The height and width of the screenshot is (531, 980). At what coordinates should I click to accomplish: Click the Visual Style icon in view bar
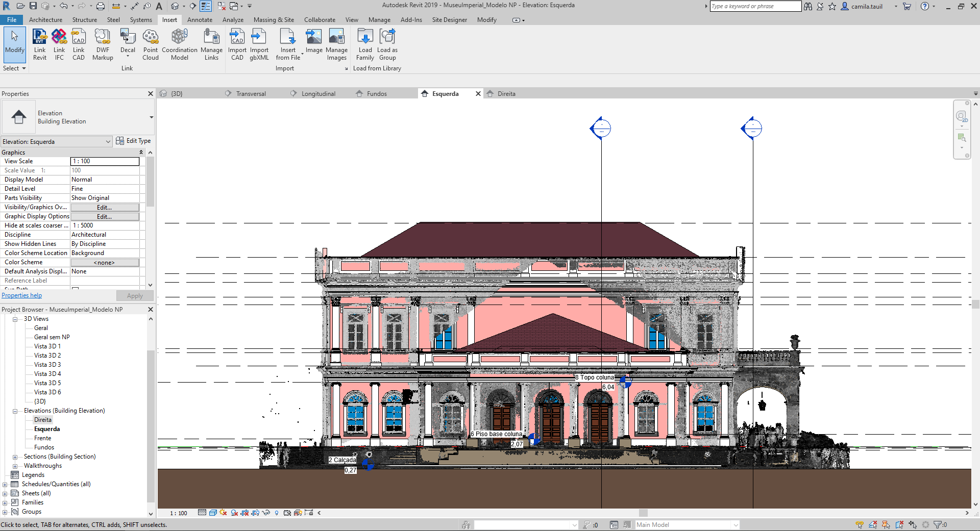click(213, 513)
